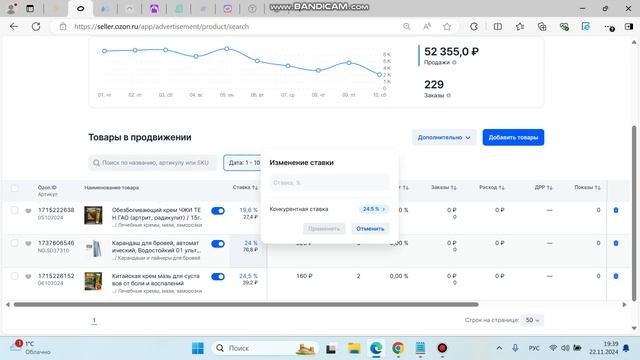
Task: Go to page 1 in pagination
Action: click(94, 320)
